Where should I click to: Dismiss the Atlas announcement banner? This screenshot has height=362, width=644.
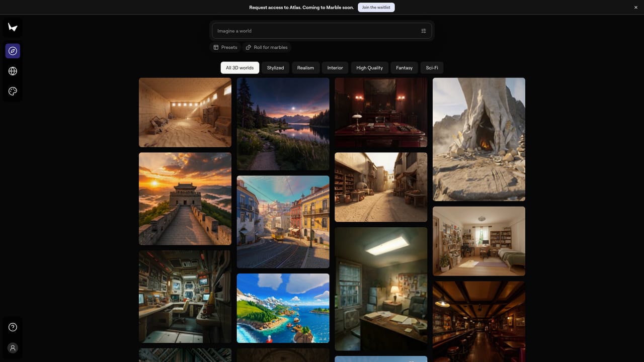pos(636,7)
